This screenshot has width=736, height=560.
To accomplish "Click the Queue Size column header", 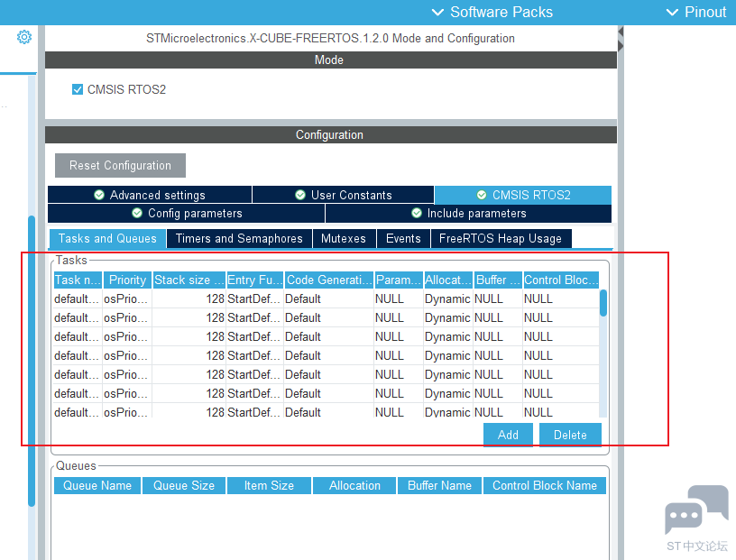I will coord(183,485).
